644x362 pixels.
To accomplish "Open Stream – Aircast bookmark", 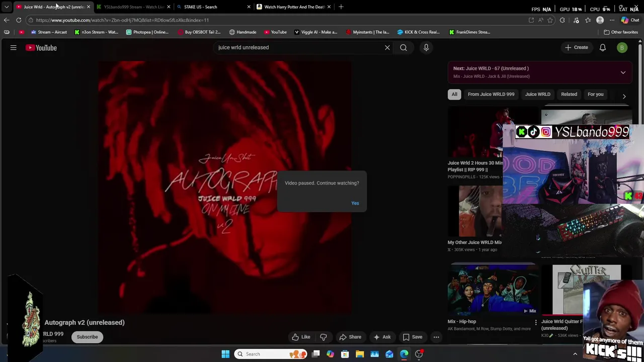I will tap(49, 32).
